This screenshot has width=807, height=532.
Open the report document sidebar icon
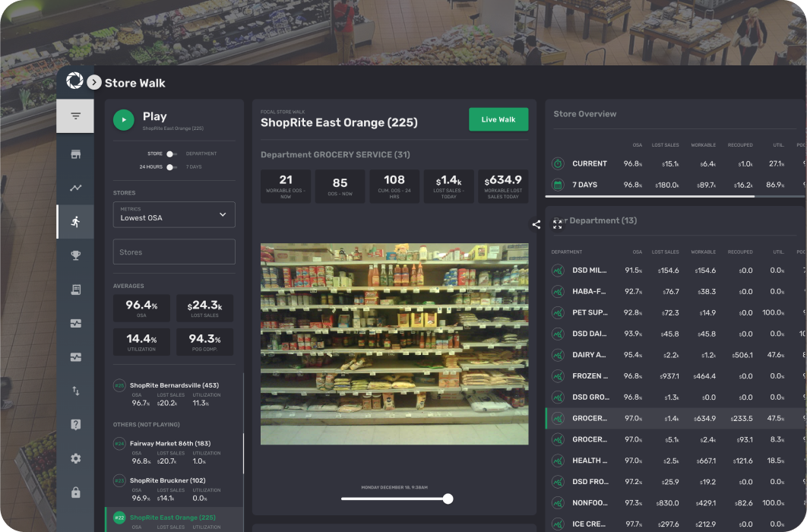[76, 290]
